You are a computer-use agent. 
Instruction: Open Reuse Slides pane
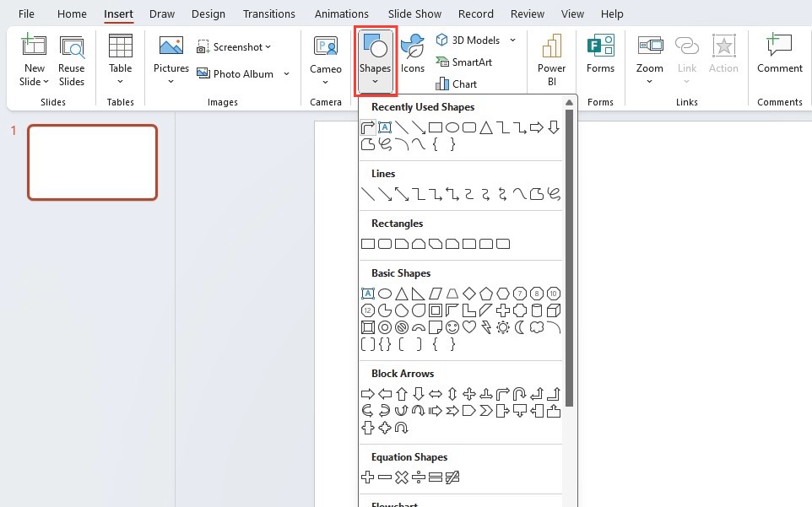point(72,61)
